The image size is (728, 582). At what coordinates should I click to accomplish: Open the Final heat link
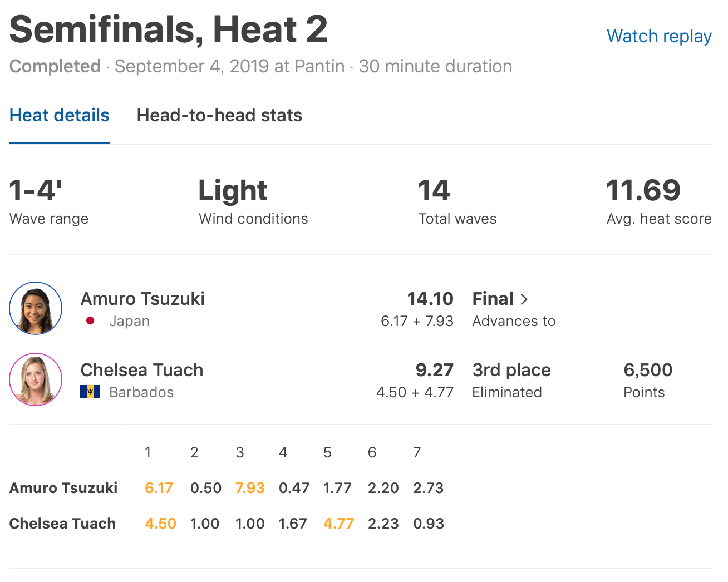[x=493, y=299]
